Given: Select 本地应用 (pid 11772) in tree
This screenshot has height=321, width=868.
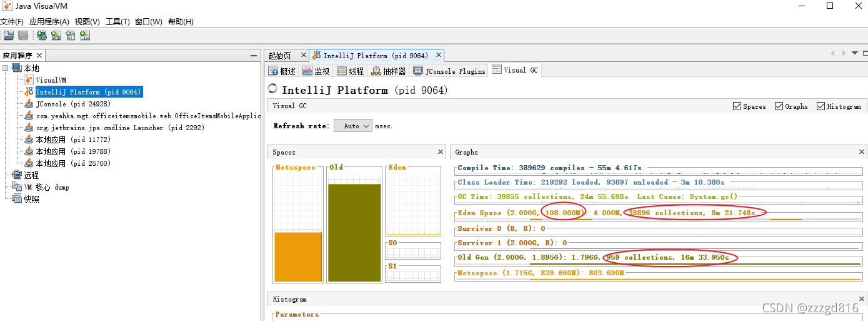Looking at the screenshot, I should pos(73,140).
